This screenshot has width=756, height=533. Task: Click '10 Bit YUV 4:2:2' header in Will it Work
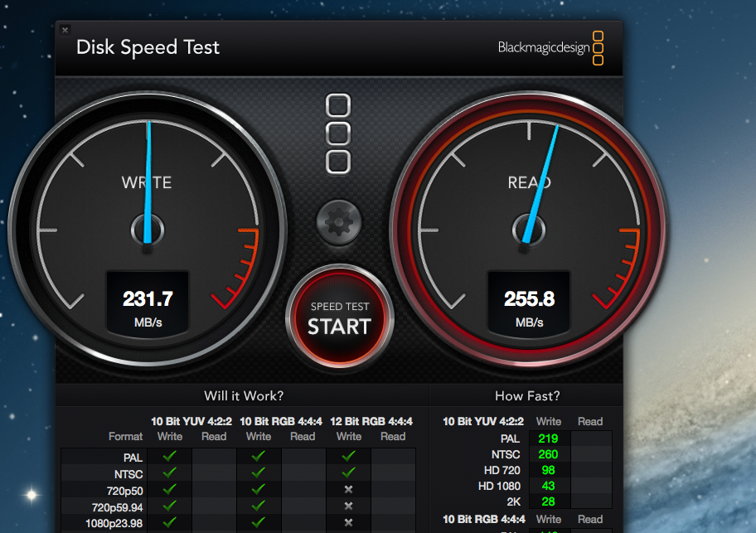coord(191,422)
